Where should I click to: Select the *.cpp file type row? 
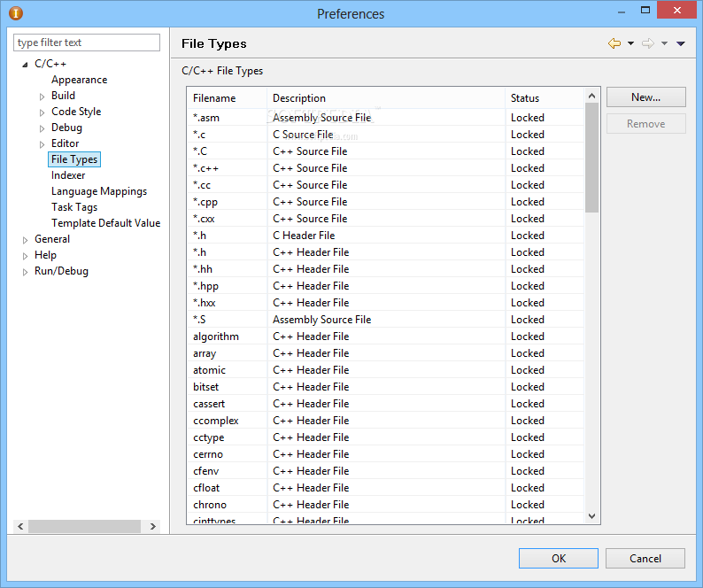click(x=385, y=202)
